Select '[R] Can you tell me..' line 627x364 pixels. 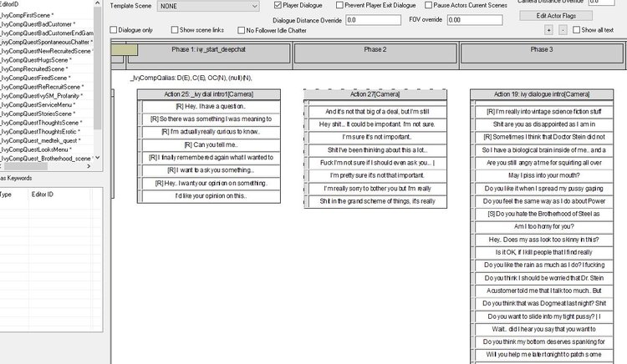click(211, 144)
